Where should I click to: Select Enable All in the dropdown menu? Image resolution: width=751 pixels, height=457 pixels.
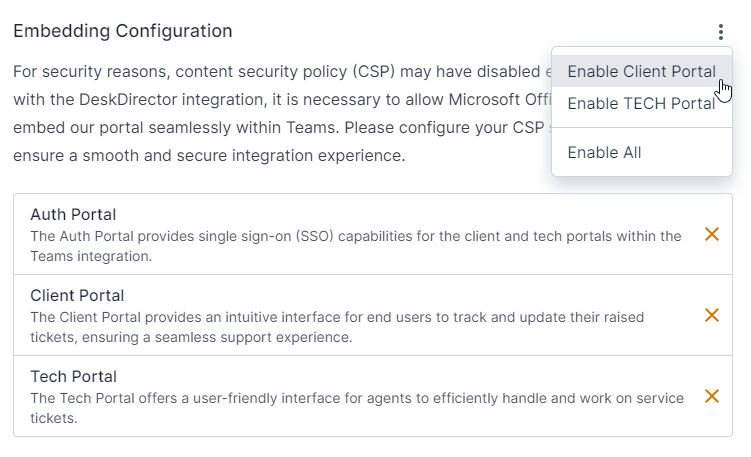coord(642,152)
